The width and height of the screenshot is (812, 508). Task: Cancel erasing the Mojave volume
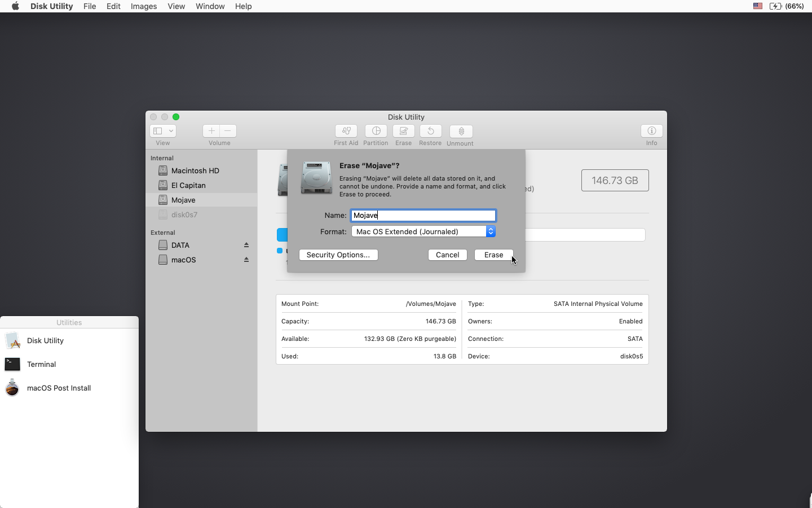(447, 255)
